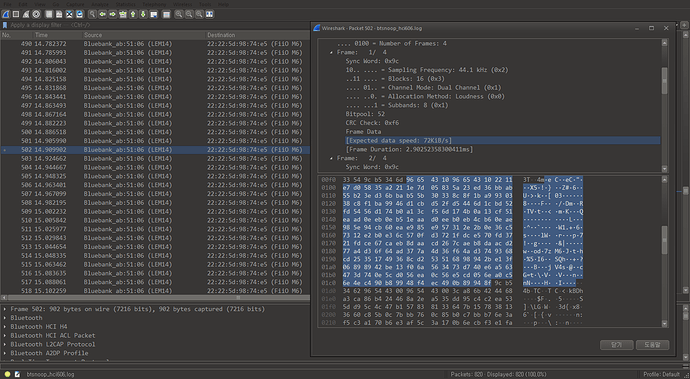Sort packets by No. column header
The height and width of the screenshot is (379, 690).
(x=17, y=35)
